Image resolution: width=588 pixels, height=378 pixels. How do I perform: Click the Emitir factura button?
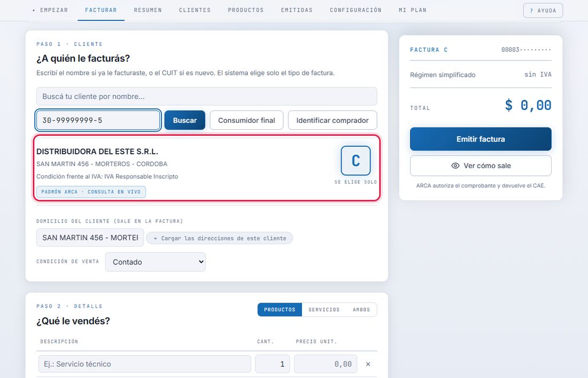point(481,139)
